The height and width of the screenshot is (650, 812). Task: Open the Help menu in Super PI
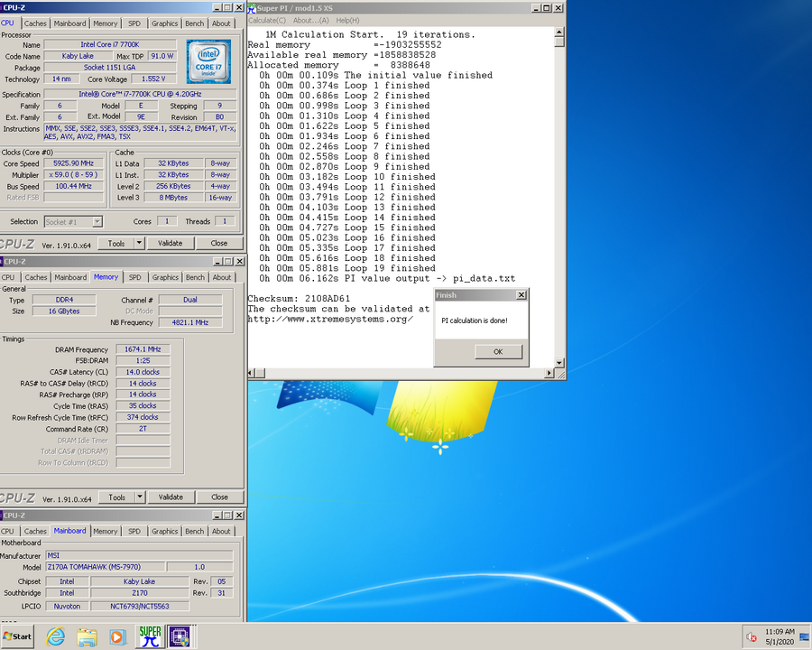point(347,20)
